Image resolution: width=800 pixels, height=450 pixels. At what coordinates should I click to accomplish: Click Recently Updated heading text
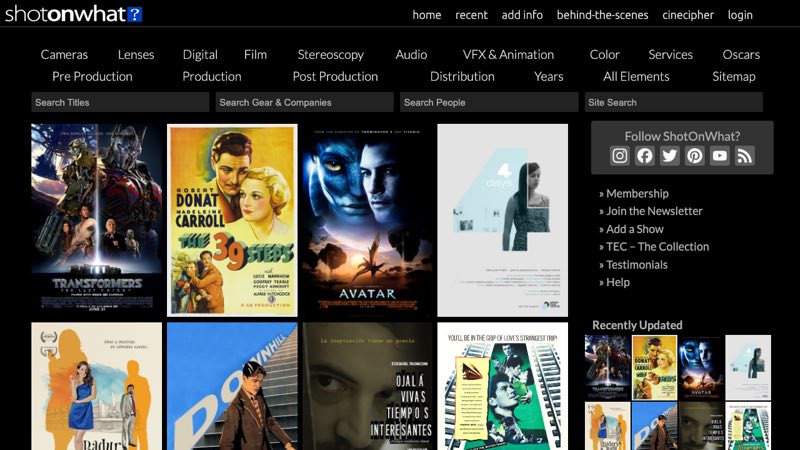(x=637, y=325)
